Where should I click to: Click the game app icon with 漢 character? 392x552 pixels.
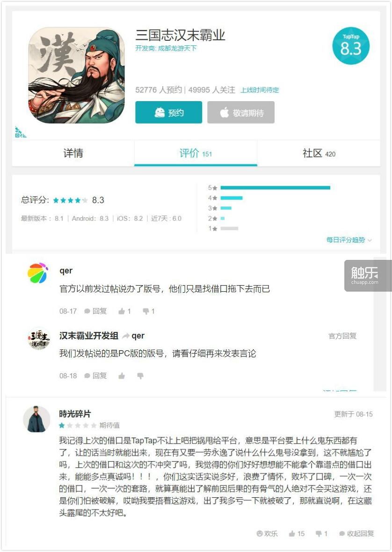click(76, 76)
